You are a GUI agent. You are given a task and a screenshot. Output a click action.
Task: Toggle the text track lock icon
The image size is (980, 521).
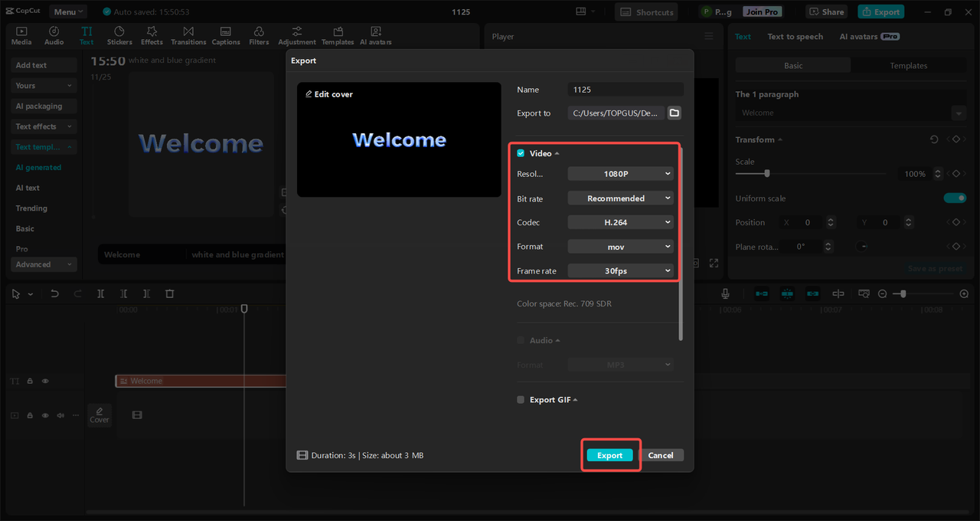click(x=30, y=381)
